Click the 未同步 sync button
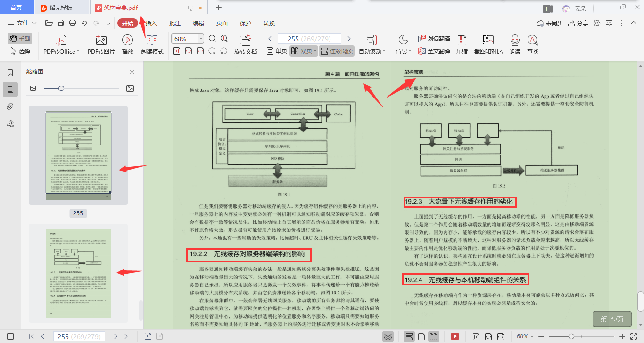 [550, 23]
